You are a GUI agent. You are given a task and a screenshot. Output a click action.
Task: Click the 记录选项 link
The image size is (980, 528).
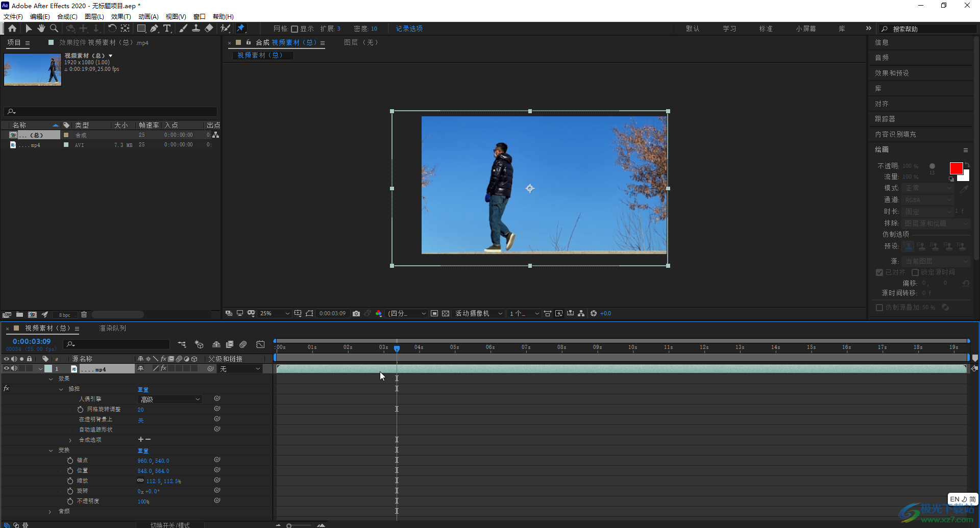coord(409,29)
